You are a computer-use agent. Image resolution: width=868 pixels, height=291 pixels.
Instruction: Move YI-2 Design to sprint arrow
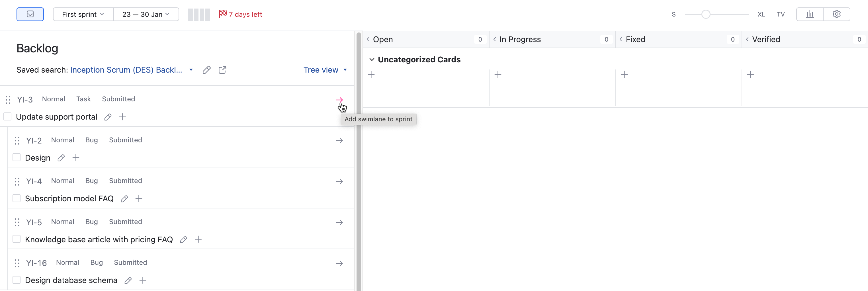(339, 141)
